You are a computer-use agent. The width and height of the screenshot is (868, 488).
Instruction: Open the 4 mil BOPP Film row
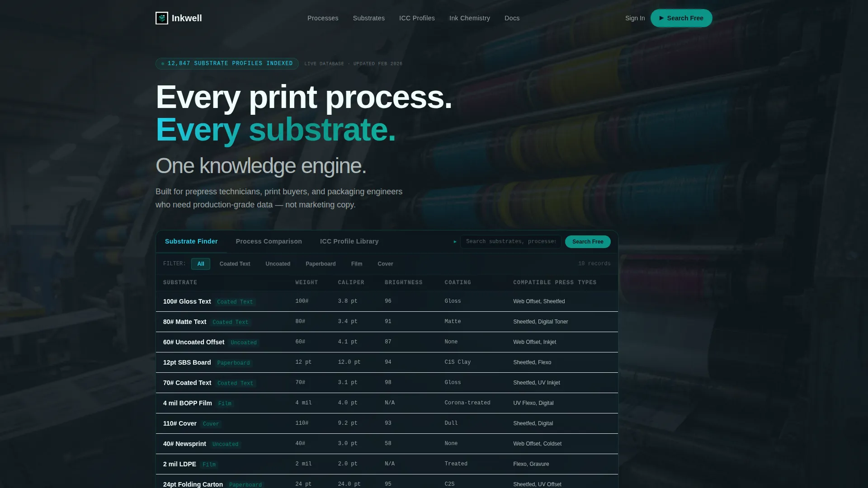pyautogui.click(x=387, y=403)
